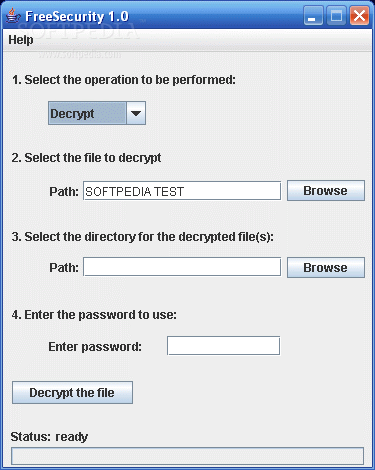The width and height of the screenshot is (375, 470).
Task: Browse for the decrypted files directory
Action: [x=326, y=267]
